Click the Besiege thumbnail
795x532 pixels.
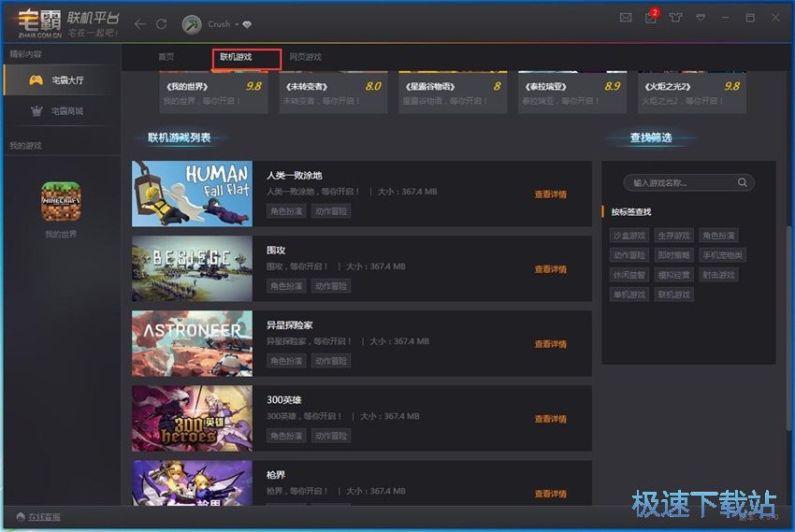(192, 268)
